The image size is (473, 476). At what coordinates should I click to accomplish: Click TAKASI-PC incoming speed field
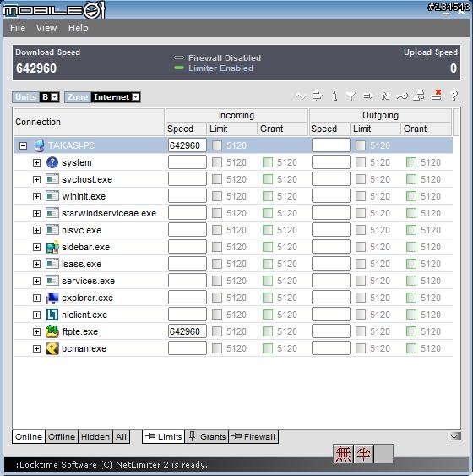pyautogui.click(x=188, y=145)
